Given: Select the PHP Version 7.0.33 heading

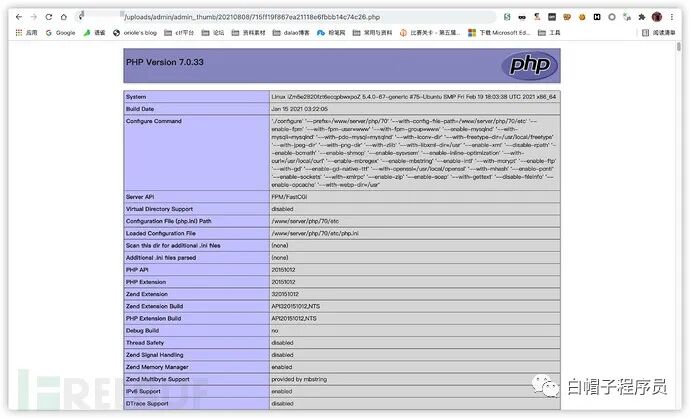Looking at the screenshot, I should [165, 62].
